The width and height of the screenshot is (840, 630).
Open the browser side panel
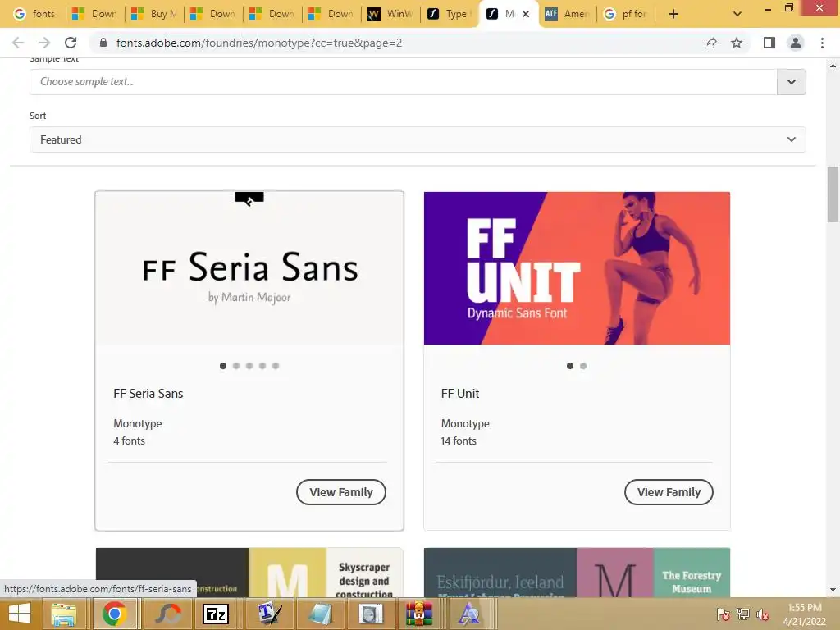[769, 43]
